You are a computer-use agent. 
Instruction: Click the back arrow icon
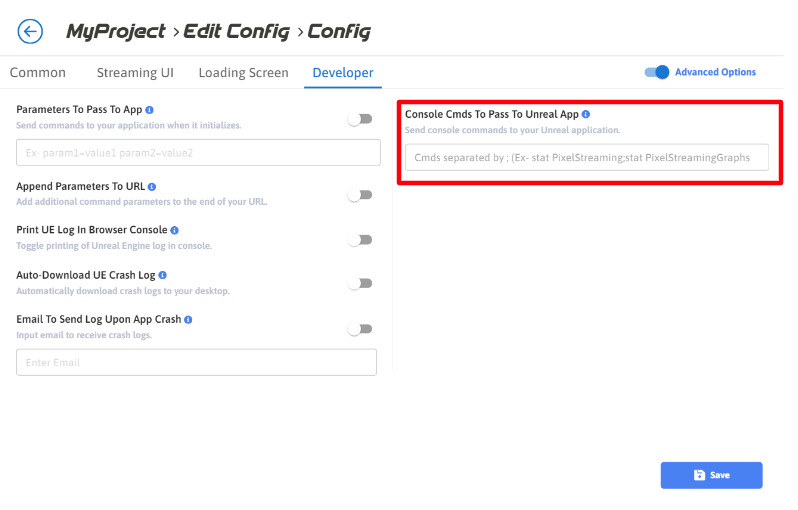pyautogui.click(x=31, y=31)
